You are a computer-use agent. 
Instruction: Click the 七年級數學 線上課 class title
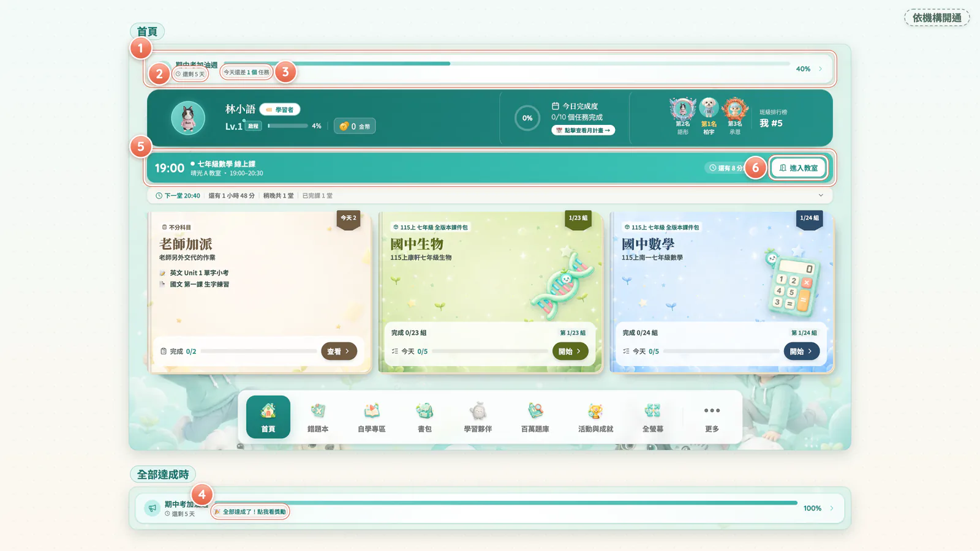(226, 164)
